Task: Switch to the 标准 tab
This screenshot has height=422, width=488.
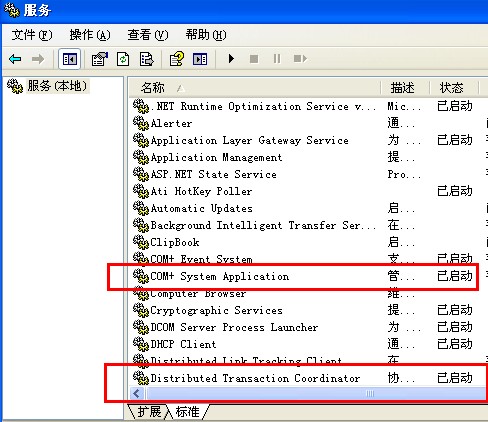Action: 187,411
